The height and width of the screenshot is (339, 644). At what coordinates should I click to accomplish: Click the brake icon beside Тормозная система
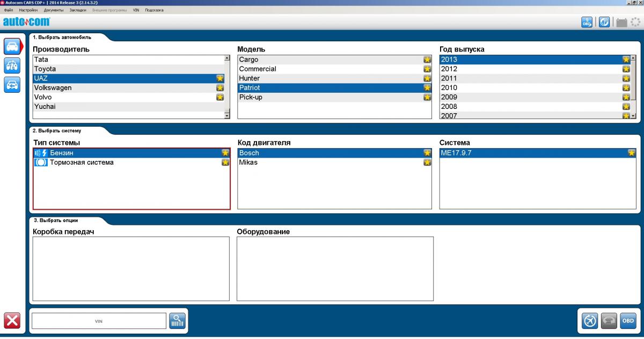(41, 163)
